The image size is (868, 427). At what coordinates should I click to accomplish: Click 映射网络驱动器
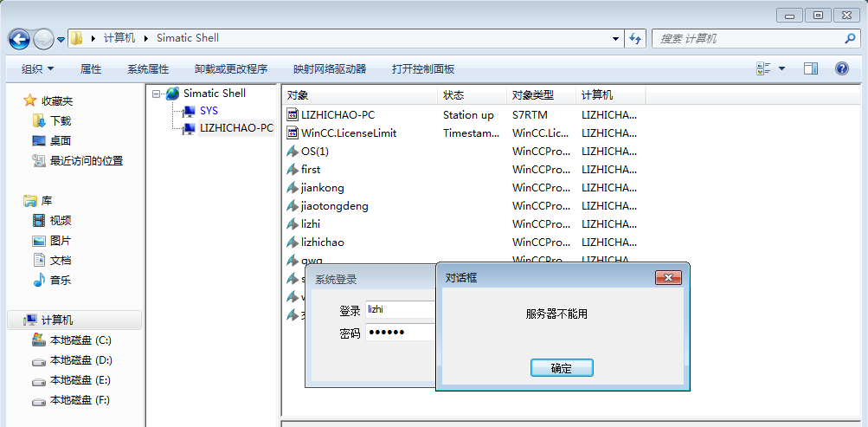point(330,68)
